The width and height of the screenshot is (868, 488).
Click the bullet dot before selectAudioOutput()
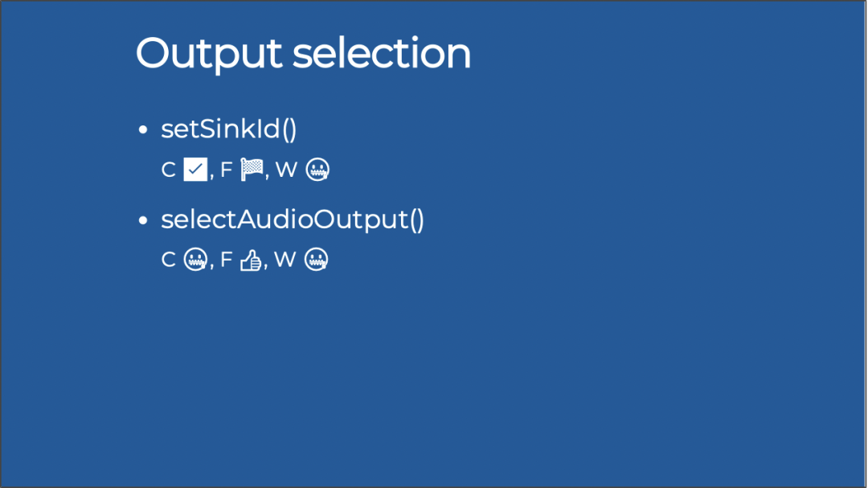pyautogui.click(x=143, y=220)
